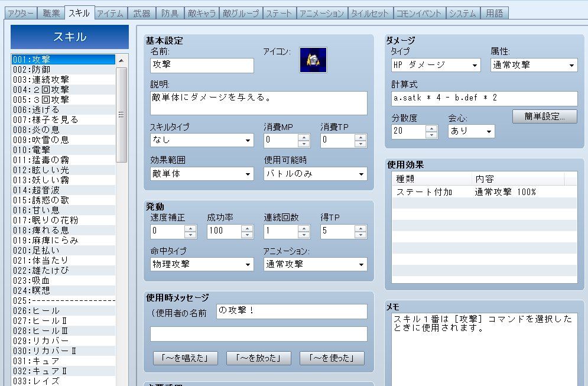Decrease 成功率 spinner value
Image resolution: width=588 pixels, height=386 pixels.
[247, 234]
